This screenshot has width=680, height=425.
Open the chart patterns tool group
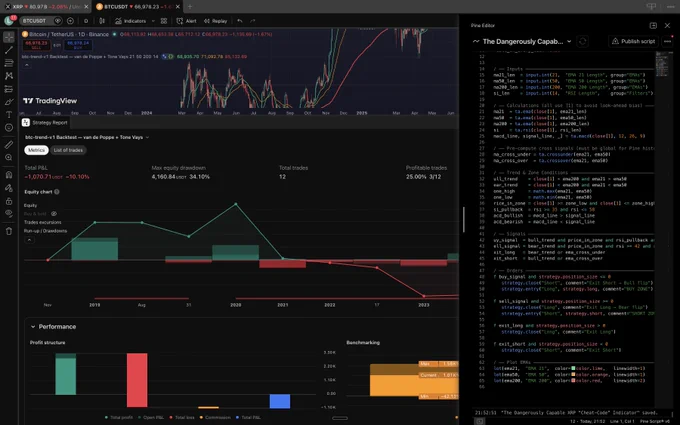click(9, 76)
